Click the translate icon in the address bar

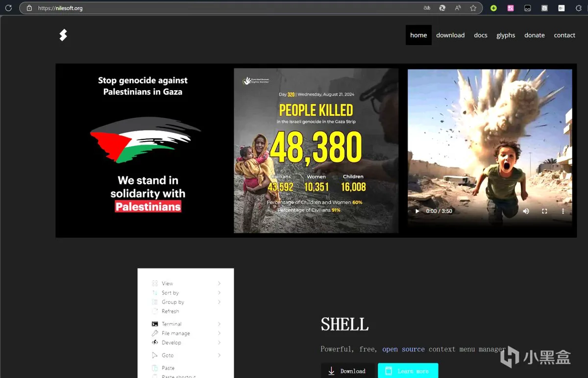tap(427, 8)
